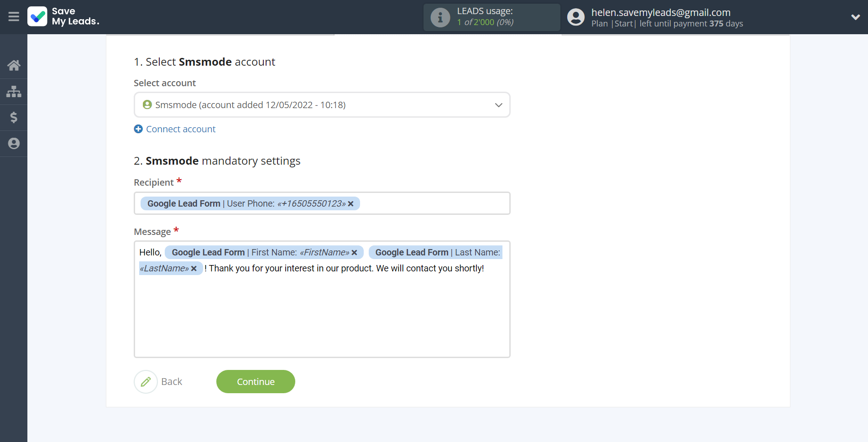Click the plus icon beside Connect account
The image size is (868, 442).
pyautogui.click(x=138, y=129)
